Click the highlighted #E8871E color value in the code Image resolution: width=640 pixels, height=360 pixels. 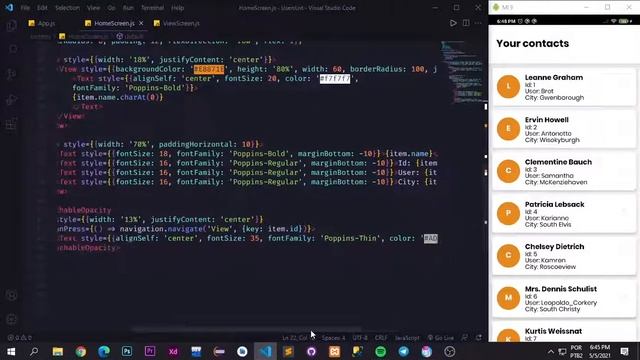pyautogui.click(x=209, y=69)
